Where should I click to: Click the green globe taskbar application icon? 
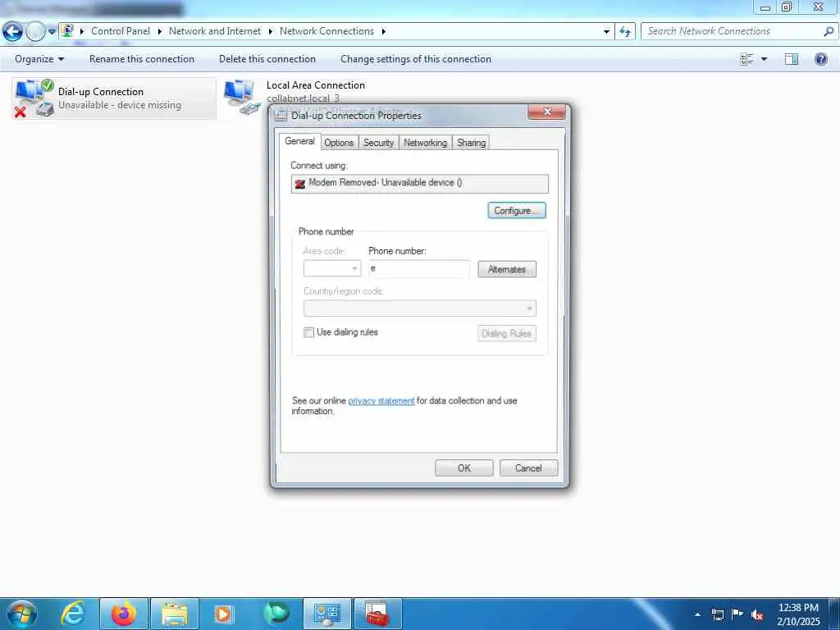276,614
